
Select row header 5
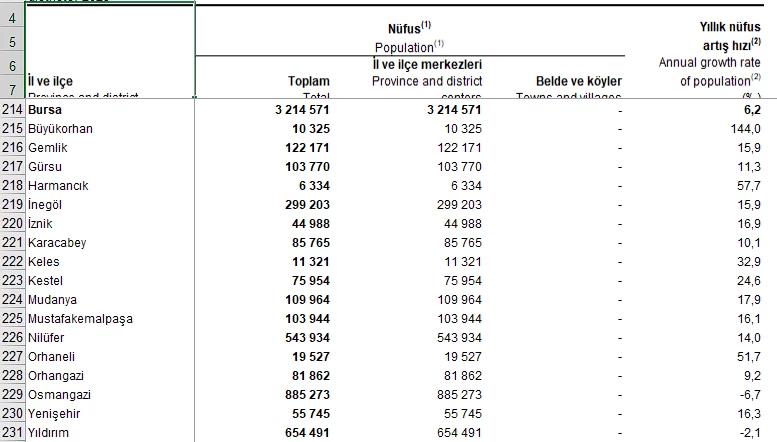coord(12,42)
